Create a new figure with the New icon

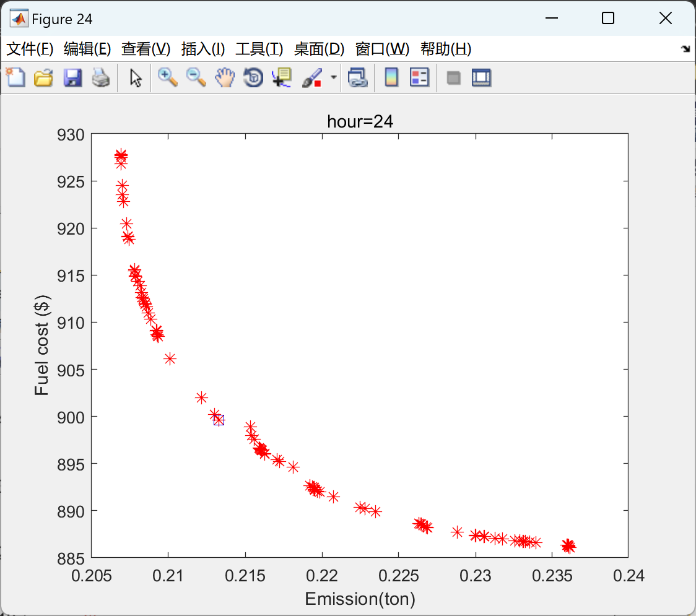point(15,77)
